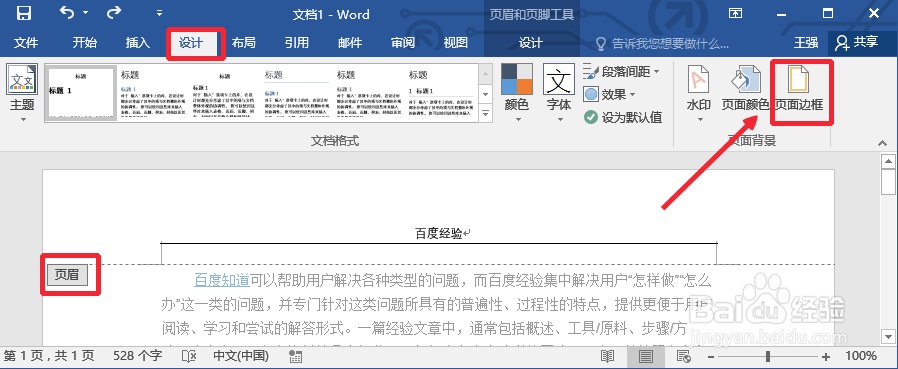
Task: Open header tools 设计 tab
Action: (530, 43)
